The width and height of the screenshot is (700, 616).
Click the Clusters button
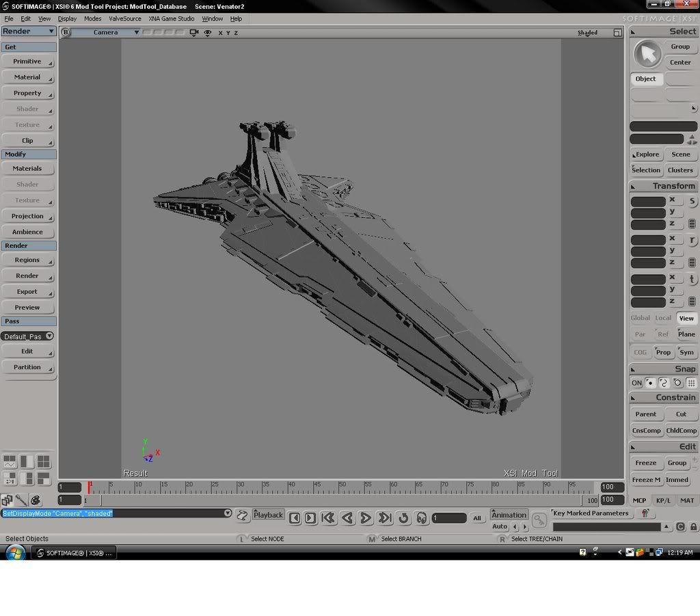pyautogui.click(x=680, y=170)
